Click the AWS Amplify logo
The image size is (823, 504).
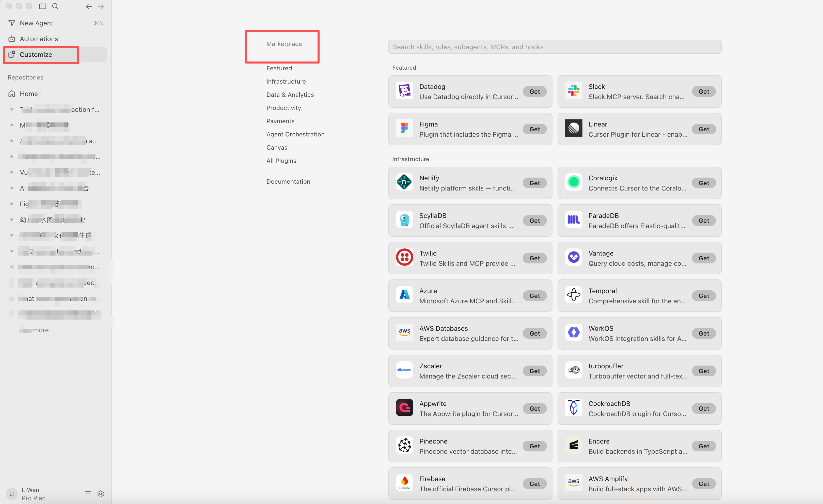point(574,483)
